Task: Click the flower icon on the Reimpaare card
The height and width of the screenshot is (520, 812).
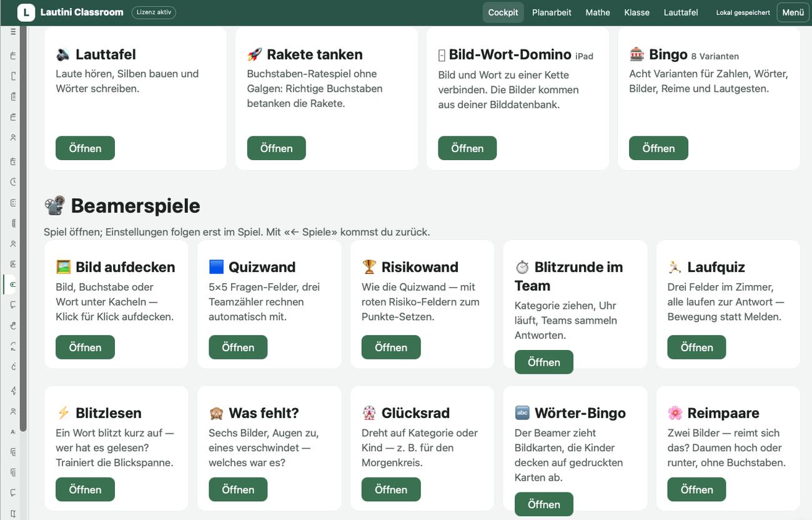Action: tap(675, 413)
